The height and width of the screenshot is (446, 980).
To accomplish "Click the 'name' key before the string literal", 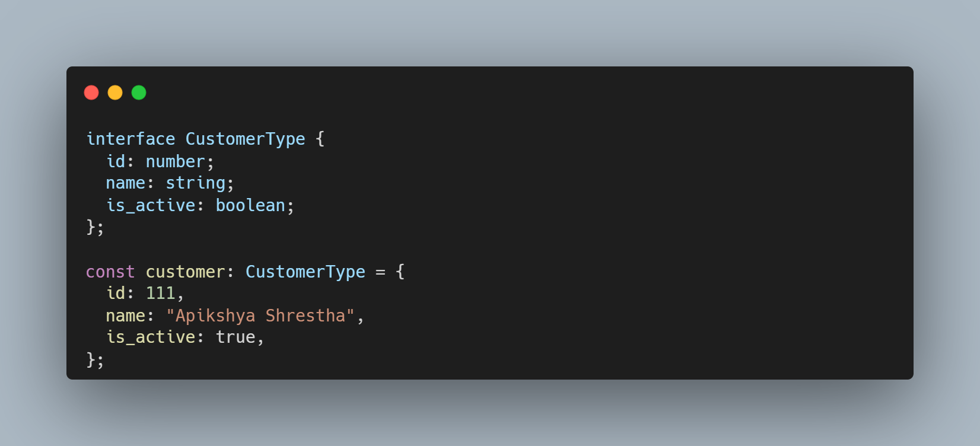I will click(125, 316).
